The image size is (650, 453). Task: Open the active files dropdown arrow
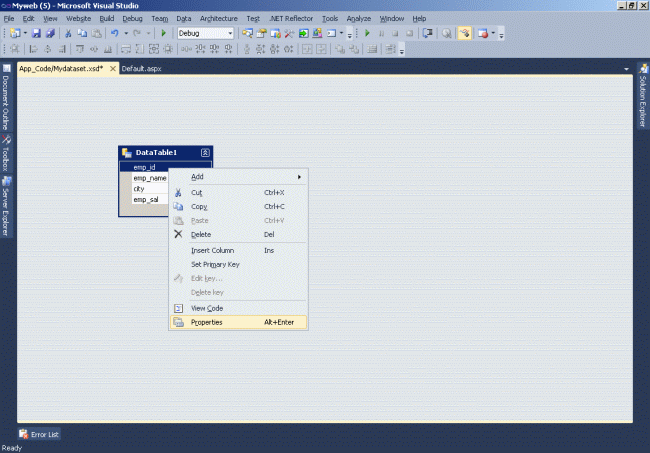[x=627, y=69]
